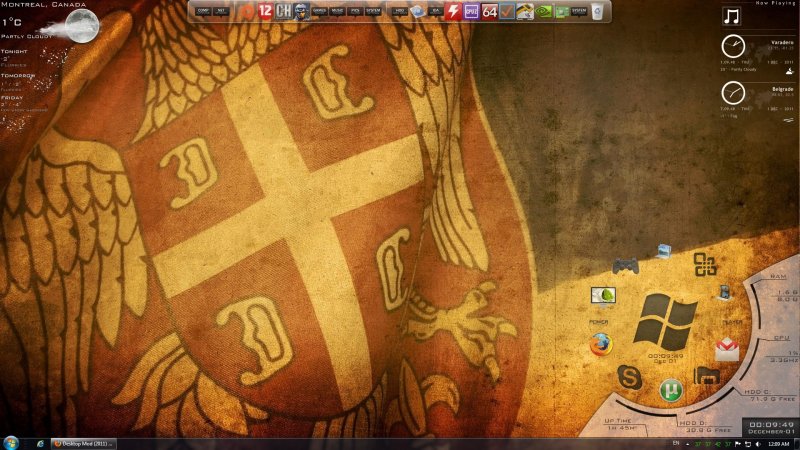
Task: Open the orange checkmark app in dock
Action: click(507, 11)
